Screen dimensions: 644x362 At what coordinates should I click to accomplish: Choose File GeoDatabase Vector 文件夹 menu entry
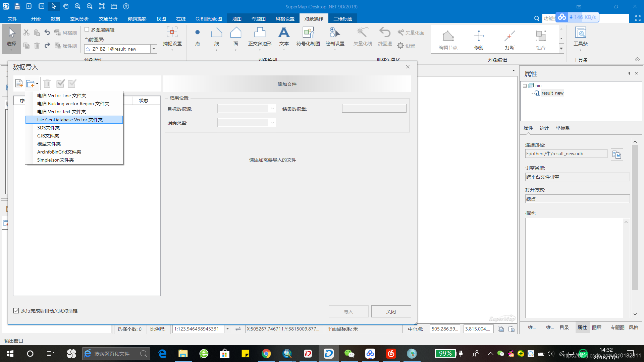click(74, 120)
